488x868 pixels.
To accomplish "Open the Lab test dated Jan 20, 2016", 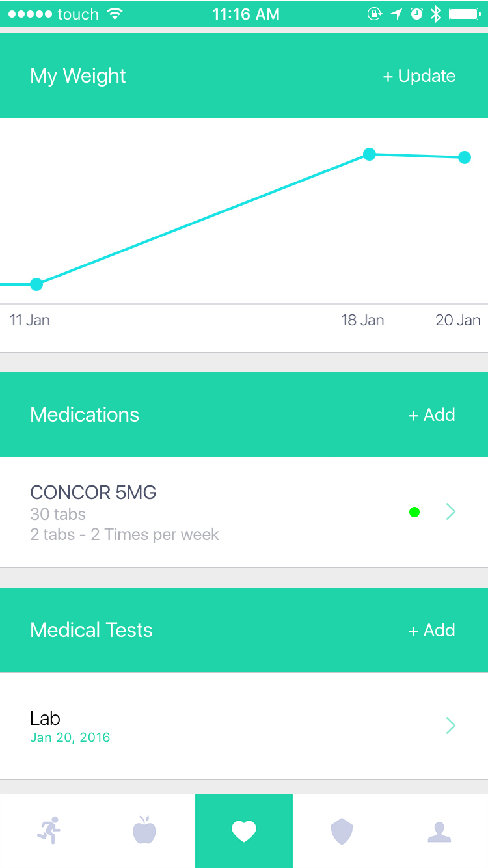I will (x=195, y=726).
